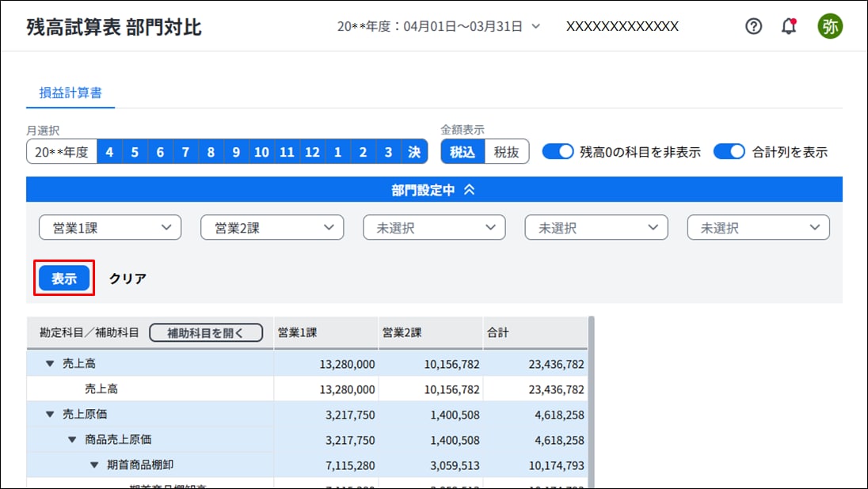The height and width of the screenshot is (489, 868).
Task: Switch to the 損益計算書 tab
Action: pos(70,93)
